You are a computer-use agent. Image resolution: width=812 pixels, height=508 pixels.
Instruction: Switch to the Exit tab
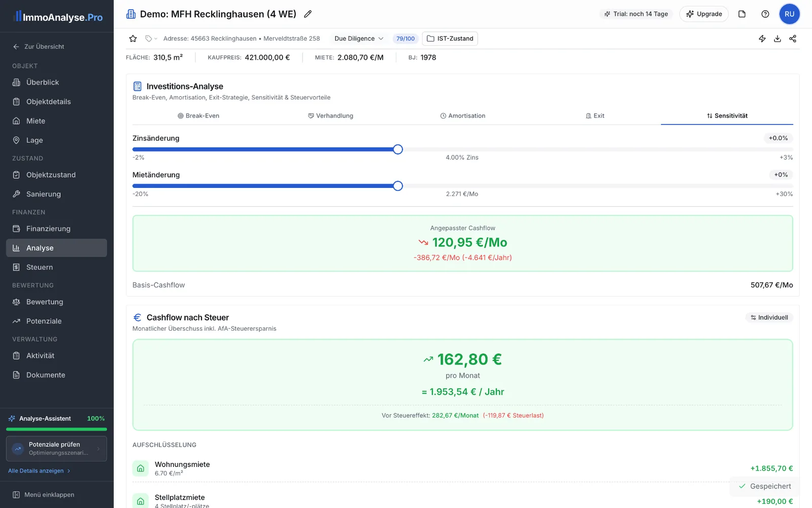point(595,116)
